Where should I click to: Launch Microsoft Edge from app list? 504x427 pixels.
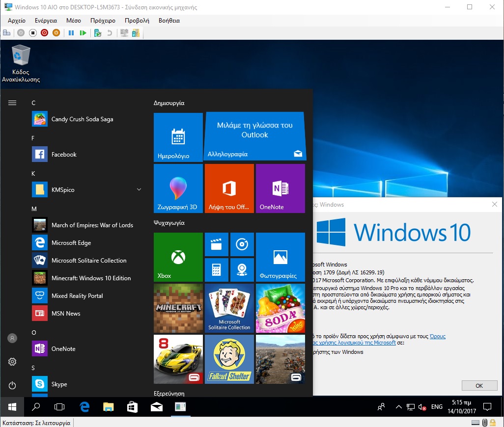point(87,243)
